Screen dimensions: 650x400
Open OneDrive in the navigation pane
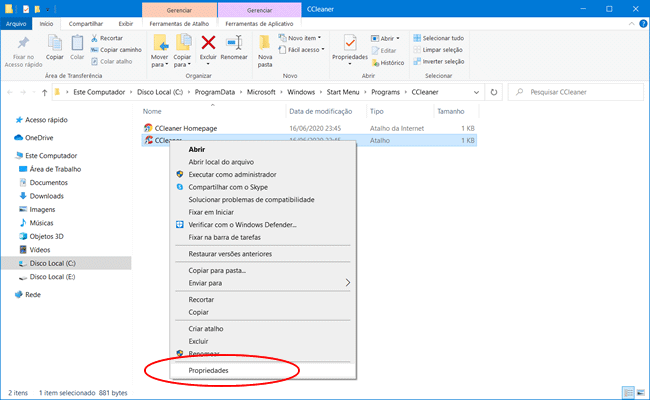coord(40,137)
